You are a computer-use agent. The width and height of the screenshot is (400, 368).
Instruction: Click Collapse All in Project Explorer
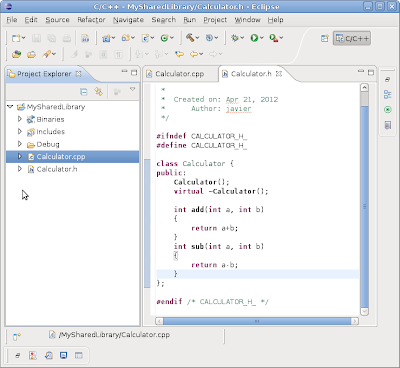click(x=84, y=92)
